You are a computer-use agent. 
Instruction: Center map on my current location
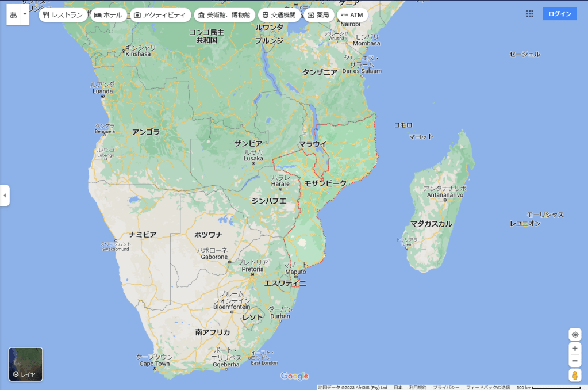coord(575,335)
